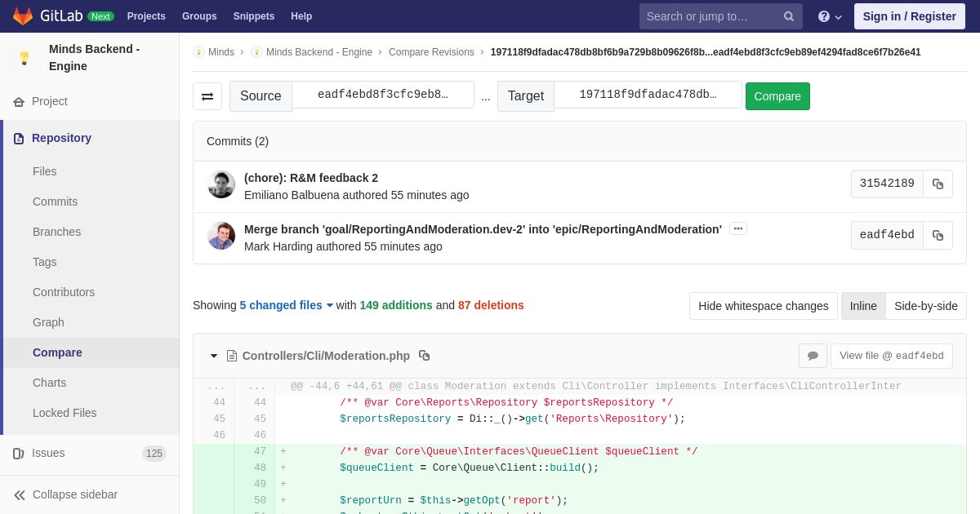This screenshot has width=980, height=514.
Task: Open Emiliano Balbuena's avatar
Action: point(221,184)
